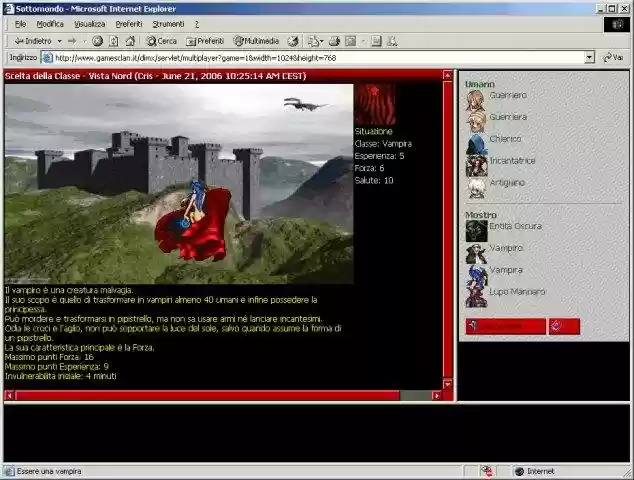Click the History toolbar icon
Viewport: 634px width, 480px height.
point(293,41)
